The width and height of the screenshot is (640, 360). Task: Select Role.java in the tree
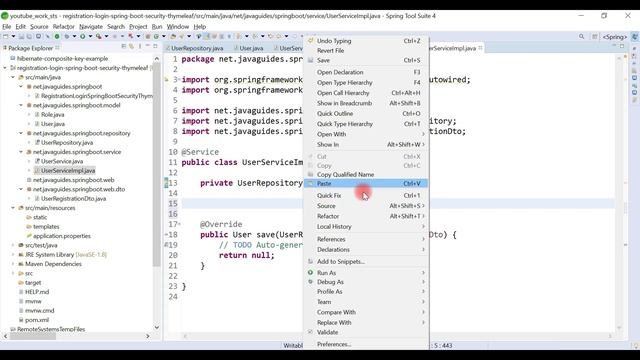coord(52,114)
